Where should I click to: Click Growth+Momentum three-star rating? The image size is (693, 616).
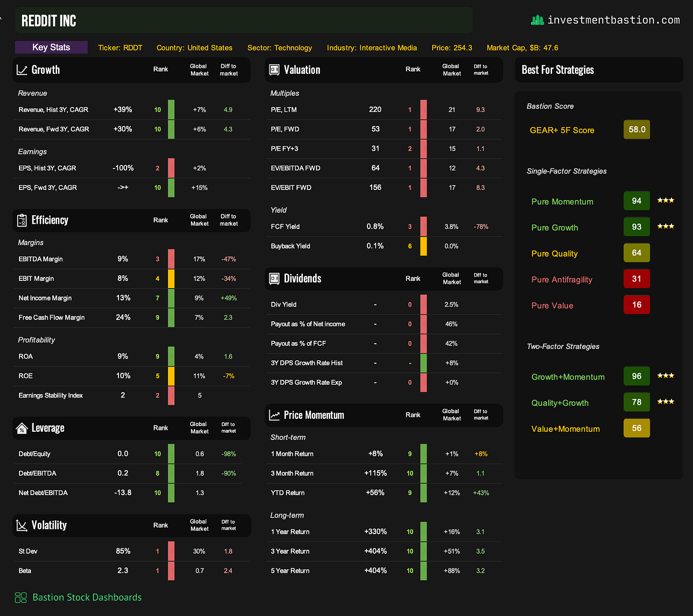pos(665,376)
